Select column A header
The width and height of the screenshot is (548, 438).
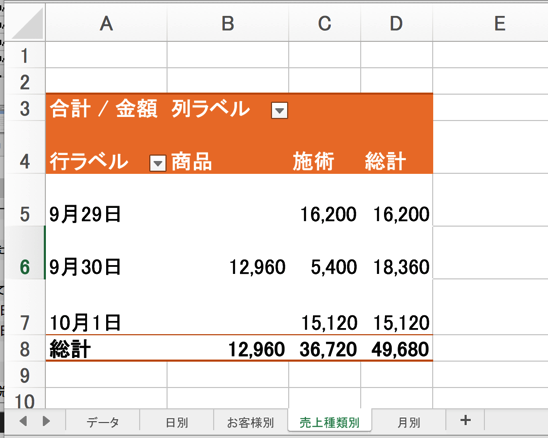[106, 24]
